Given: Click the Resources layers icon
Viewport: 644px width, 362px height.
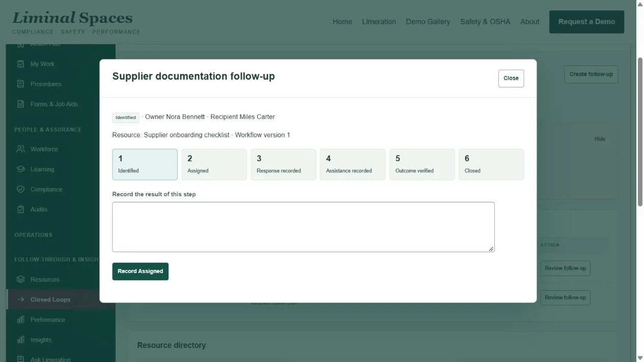Looking at the screenshot, I should coord(21,280).
